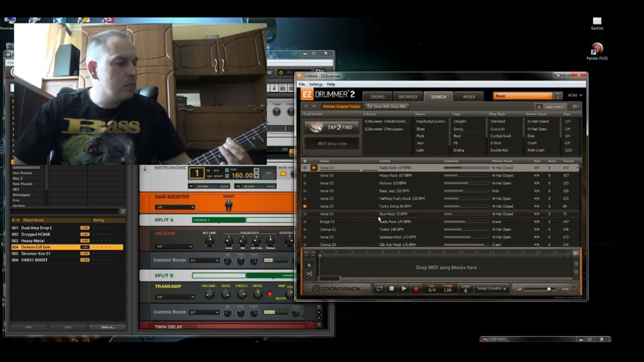Favorite the Verse 01 Radio Rock row
The image size is (644, 362).
(x=305, y=168)
